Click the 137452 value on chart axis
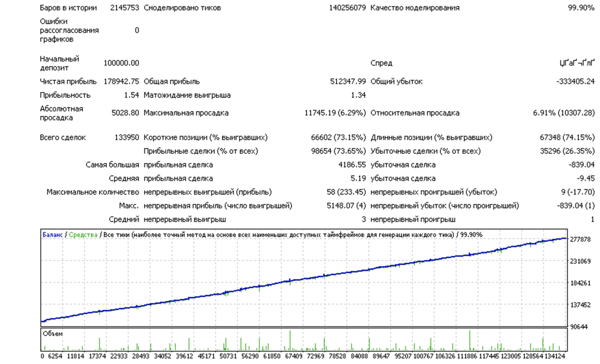Image resolution: width=600 pixels, height=364 pixels. (x=580, y=305)
